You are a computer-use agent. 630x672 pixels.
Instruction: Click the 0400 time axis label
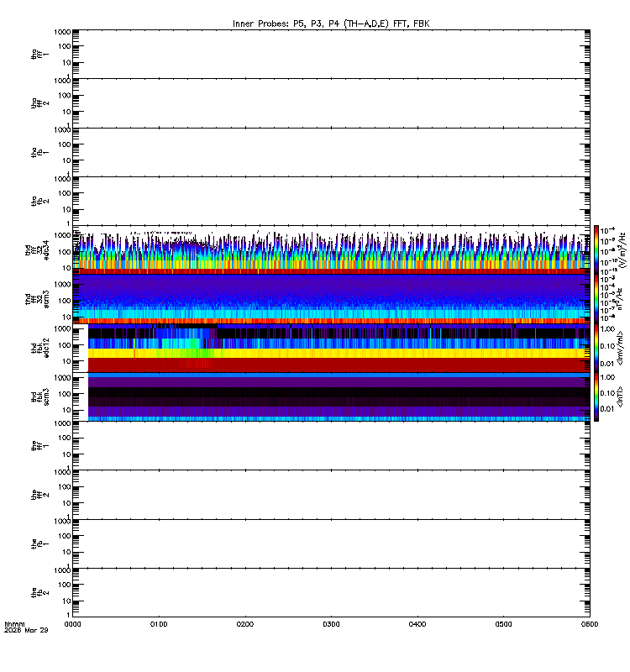point(417,624)
